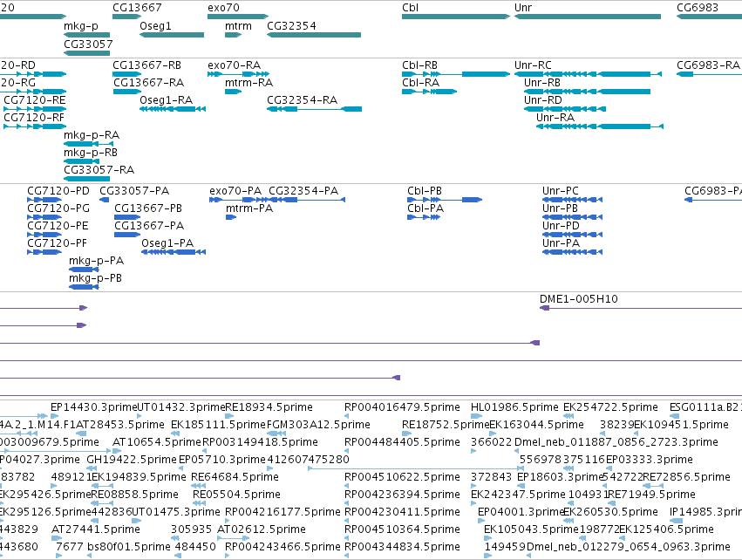Click EST label RE18934.5prime
This screenshot has width=742, height=560.
(269, 407)
